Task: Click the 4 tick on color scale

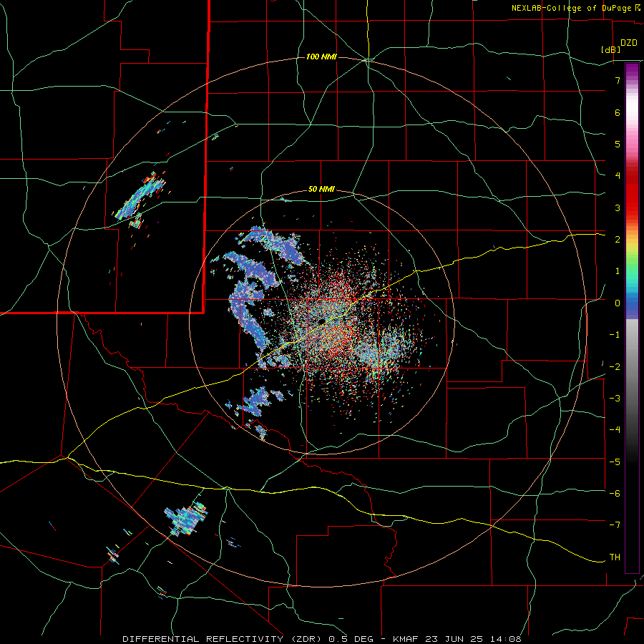Action: [x=618, y=176]
